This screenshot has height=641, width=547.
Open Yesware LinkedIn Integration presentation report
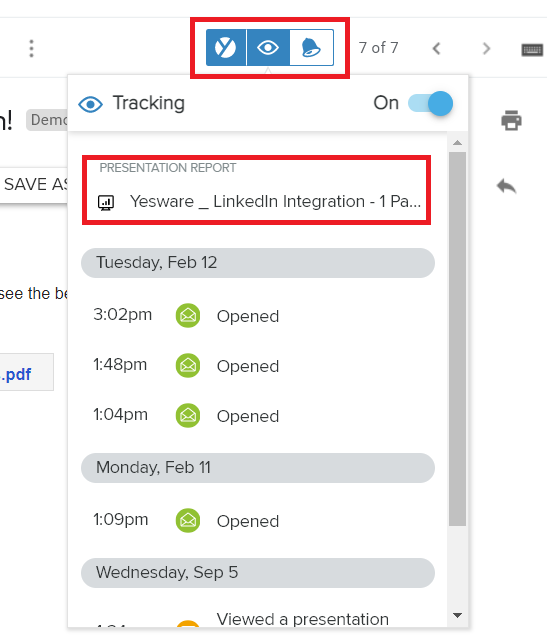(275, 202)
